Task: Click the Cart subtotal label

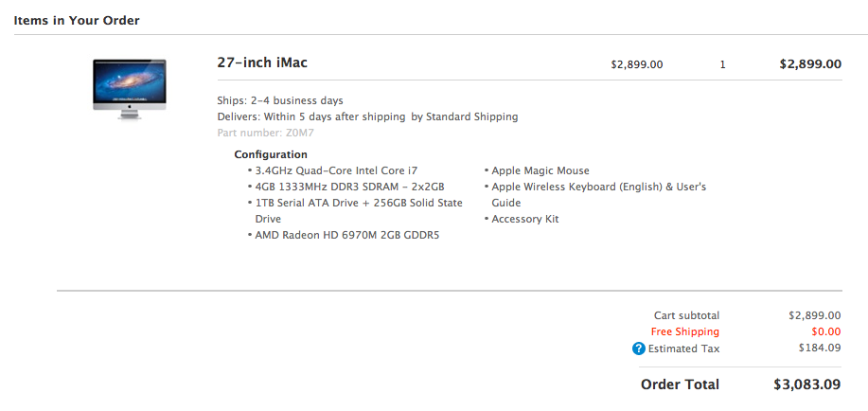Action: (x=686, y=315)
